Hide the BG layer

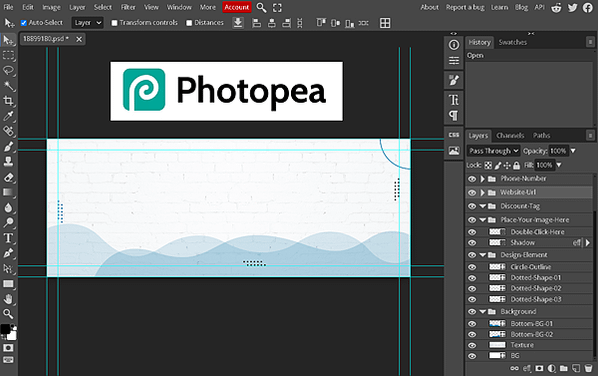click(472, 356)
